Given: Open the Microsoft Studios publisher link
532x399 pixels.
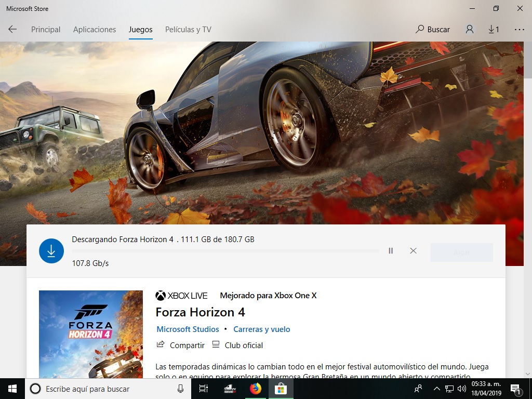Looking at the screenshot, I should click(x=188, y=329).
